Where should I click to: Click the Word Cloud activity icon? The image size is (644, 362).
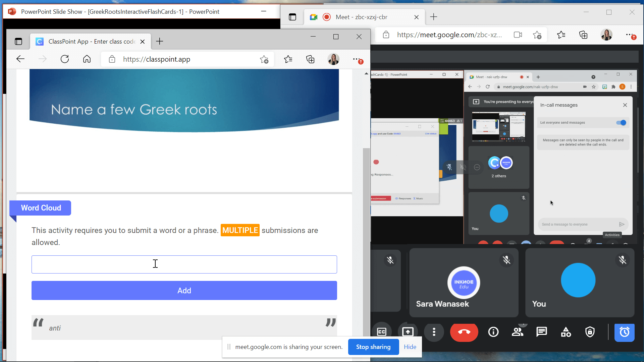pyautogui.click(x=40, y=208)
